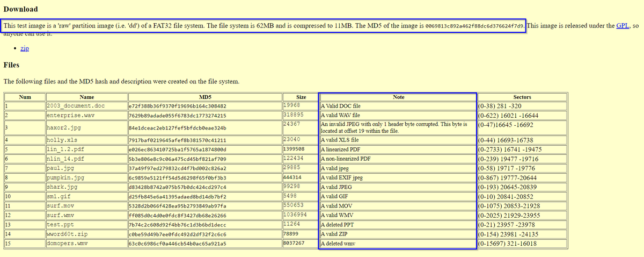Select file name paul.jpg
This screenshot has width=644, height=257.
pos(60,168)
